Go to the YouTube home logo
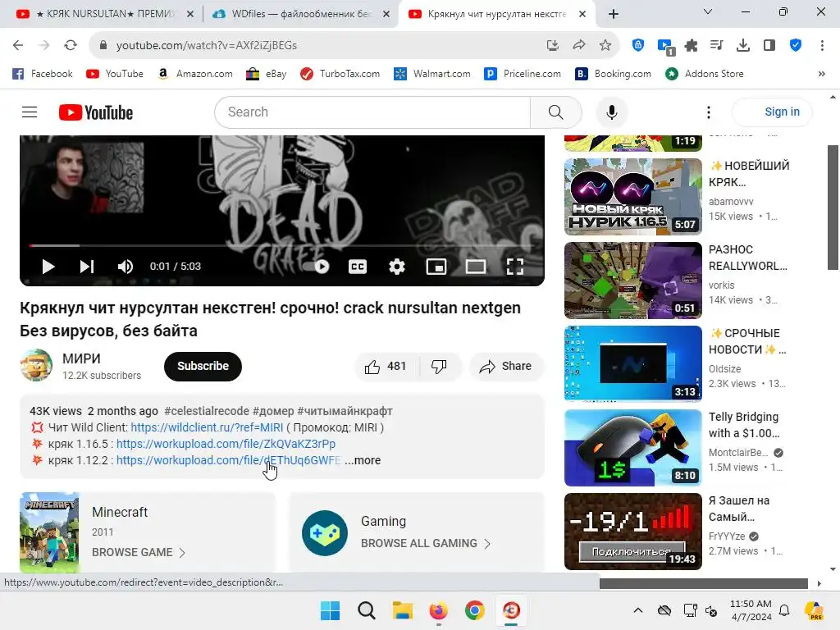Screen dimensions: 840x630 pyautogui.click(x=96, y=112)
